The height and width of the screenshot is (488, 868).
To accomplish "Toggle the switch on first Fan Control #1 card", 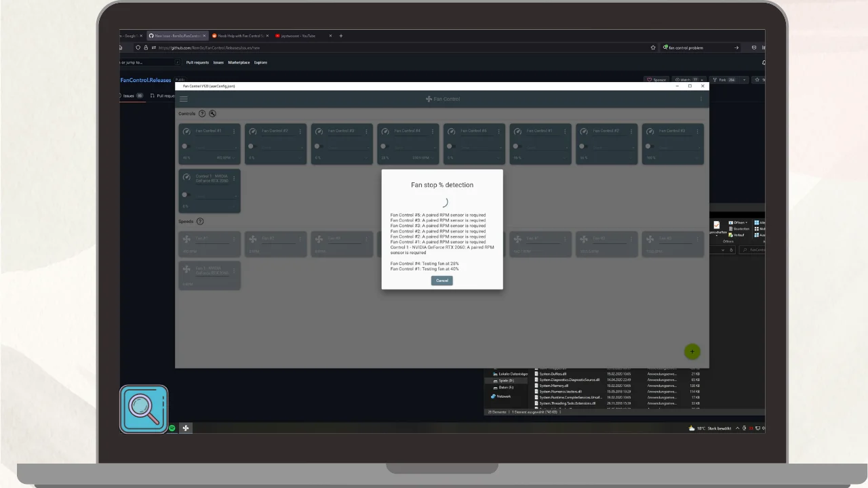I will coord(184,146).
